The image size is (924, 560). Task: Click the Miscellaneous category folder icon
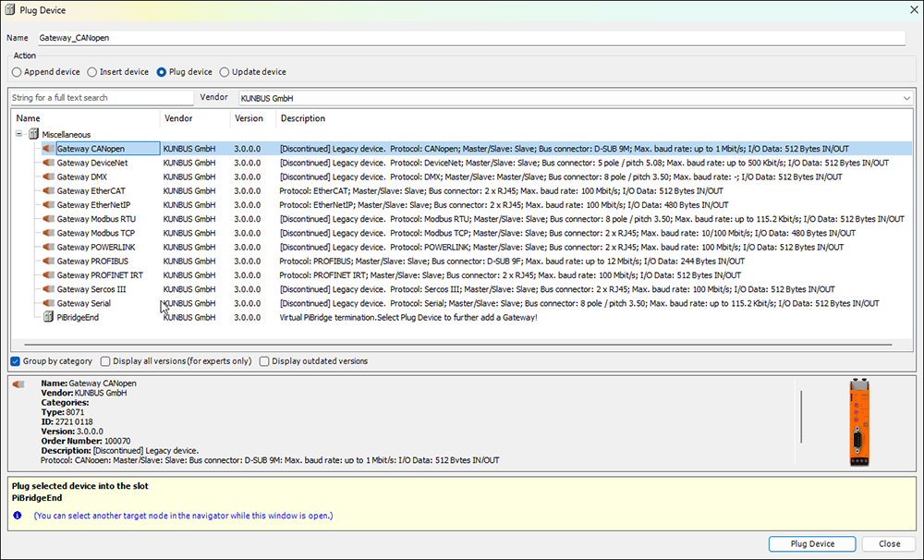pyautogui.click(x=34, y=134)
